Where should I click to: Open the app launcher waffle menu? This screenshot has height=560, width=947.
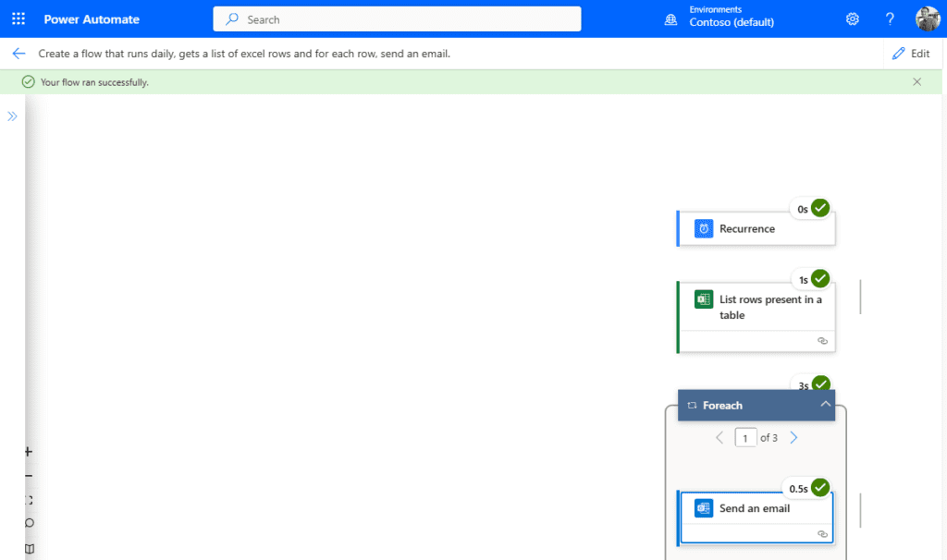coord(18,19)
